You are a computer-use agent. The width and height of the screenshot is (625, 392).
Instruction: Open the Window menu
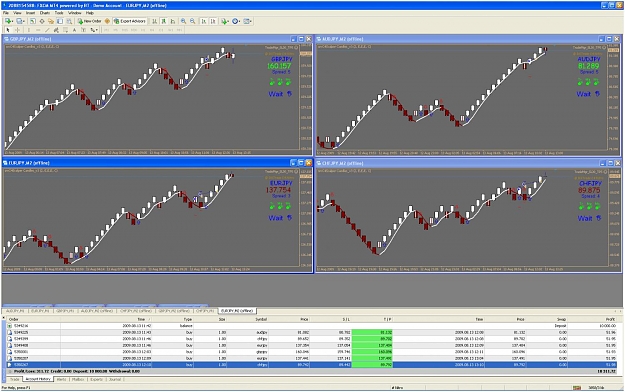point(75,13)
